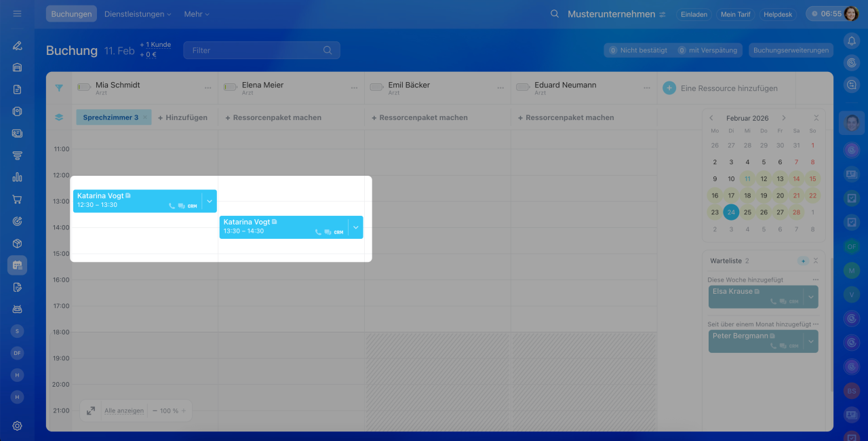Viewport: 868px width, 441px height.
Task: Switch to the Buchungen tab
Action: pos(71,14)
